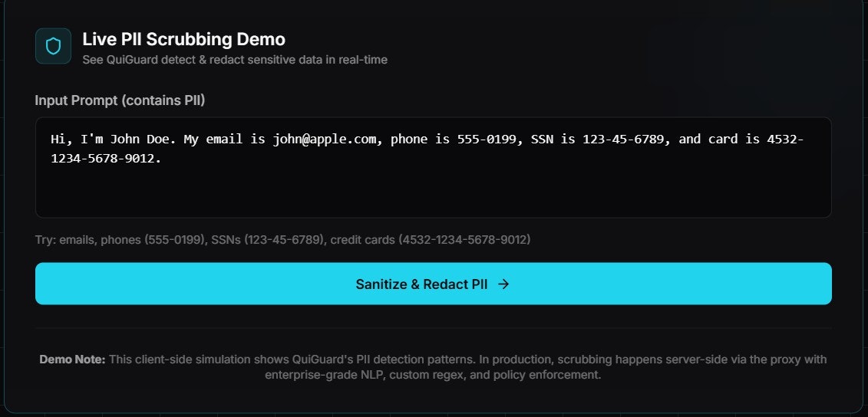The image size is (868, 417).
Task: Click the 'Live PII Scrubbing Demo' heading
Action: (183, 39)
